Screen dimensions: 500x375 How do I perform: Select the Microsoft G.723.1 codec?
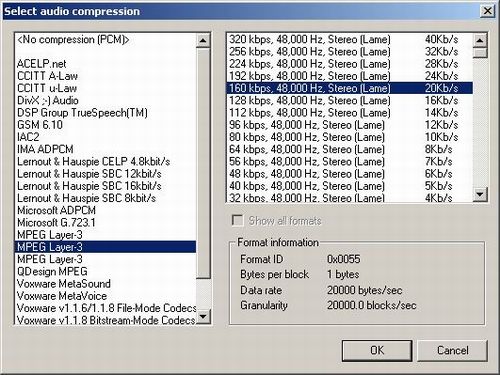(x=105, y=223)
